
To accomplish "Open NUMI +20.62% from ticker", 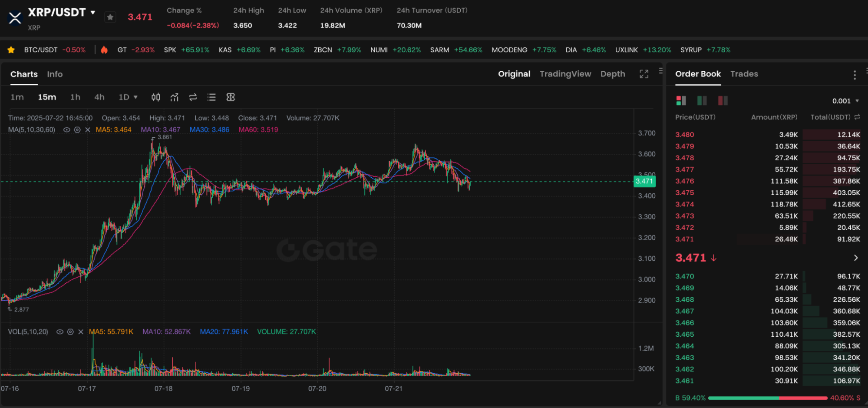I will (x=396, y=50).
